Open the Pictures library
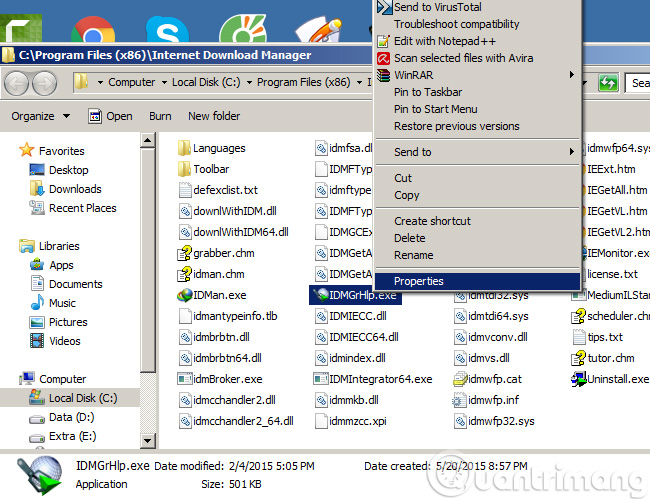The image size is (650, 500). click(x=58, y=322)
